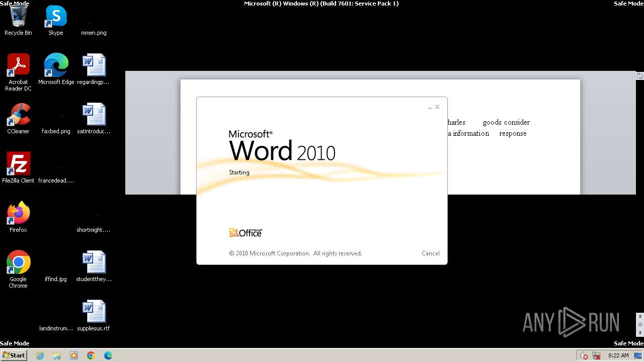Image resolution: width=644 pixels, height=362 pixels.
Task: Click the muted volume tray icon
Action: (584, 355)
